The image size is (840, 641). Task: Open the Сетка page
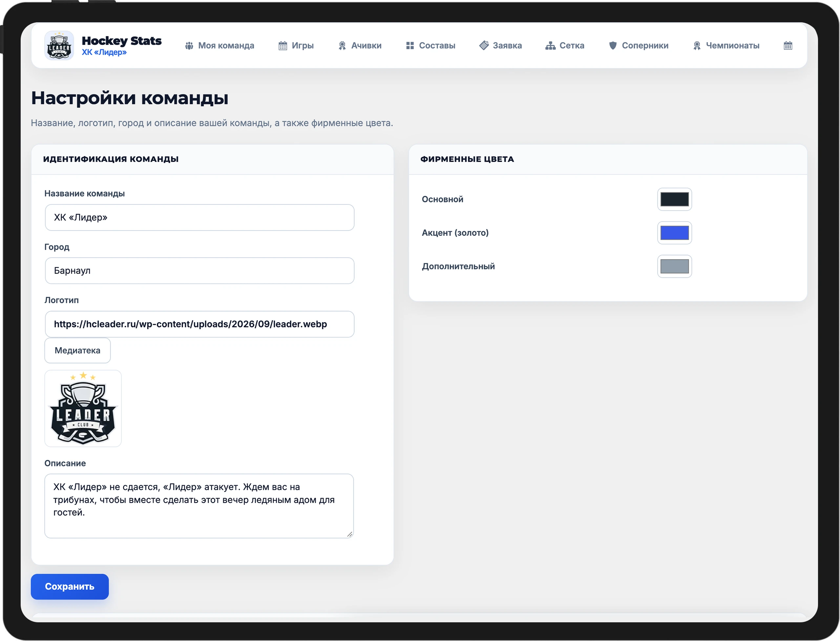click(x=565, y=46)
